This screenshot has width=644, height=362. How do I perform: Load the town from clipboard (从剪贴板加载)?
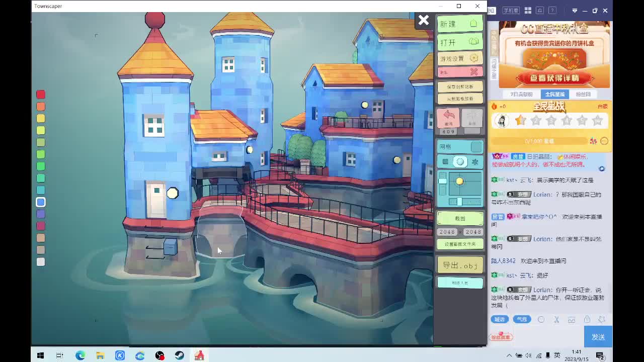click(460, 99)
